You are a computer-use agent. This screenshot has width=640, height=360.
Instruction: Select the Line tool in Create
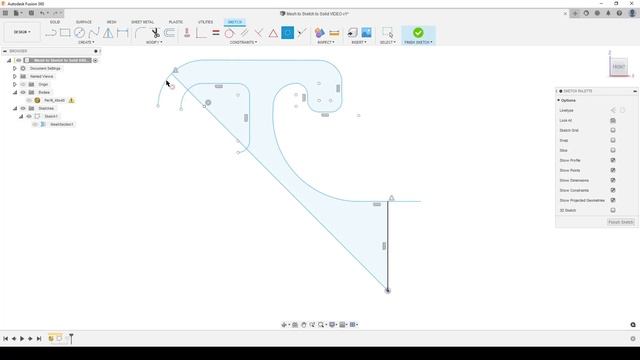pyautogui.click(x=51, y=33)
